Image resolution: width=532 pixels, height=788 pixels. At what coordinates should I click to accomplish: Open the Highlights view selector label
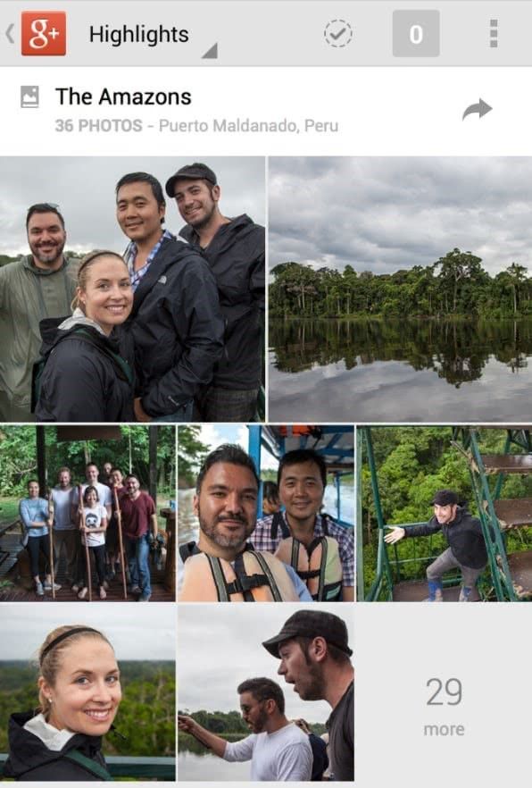click(138, 34)
